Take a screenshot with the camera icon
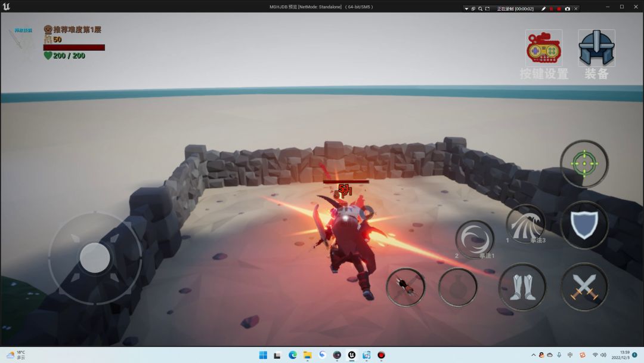The width and height of the screenshot is (644, 363). coord(567,8)
